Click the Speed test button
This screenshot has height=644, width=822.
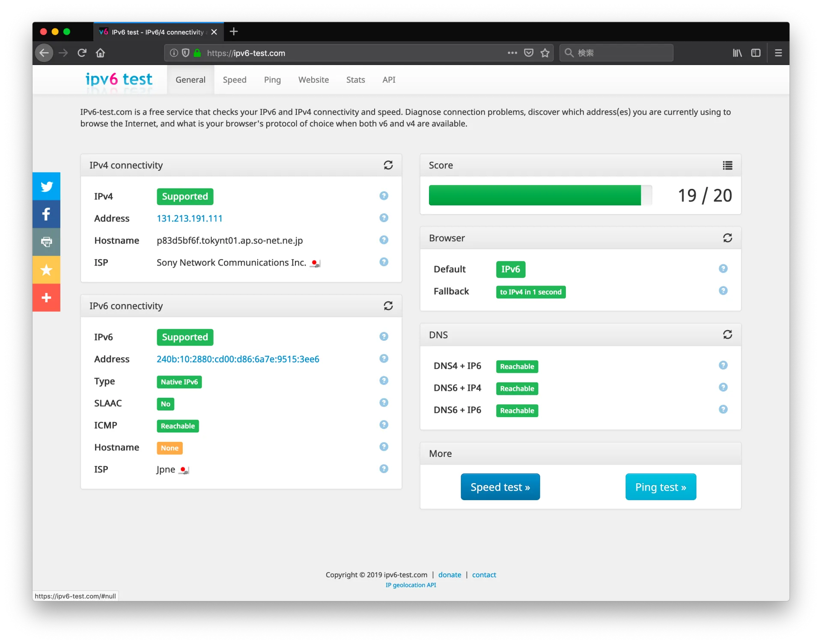tap(500, 487)
